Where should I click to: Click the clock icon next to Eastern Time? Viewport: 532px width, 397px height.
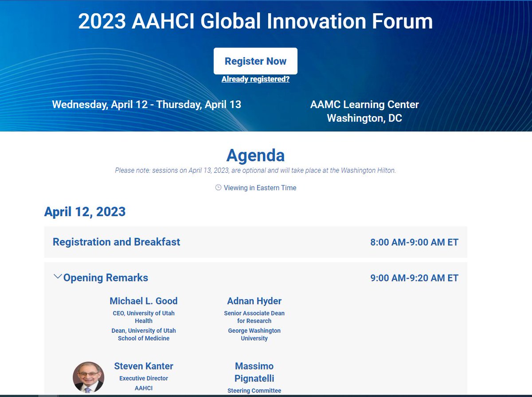tap(218, 187)
